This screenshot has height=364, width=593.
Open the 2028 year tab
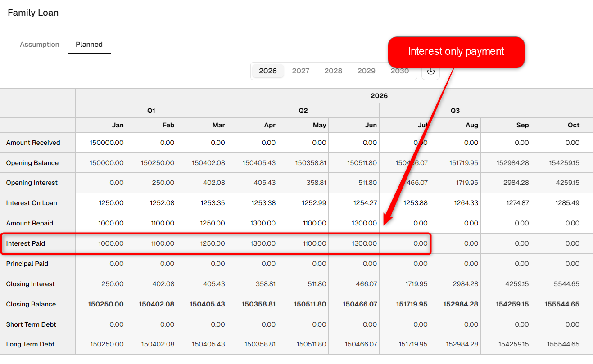[x=333, y=71]
